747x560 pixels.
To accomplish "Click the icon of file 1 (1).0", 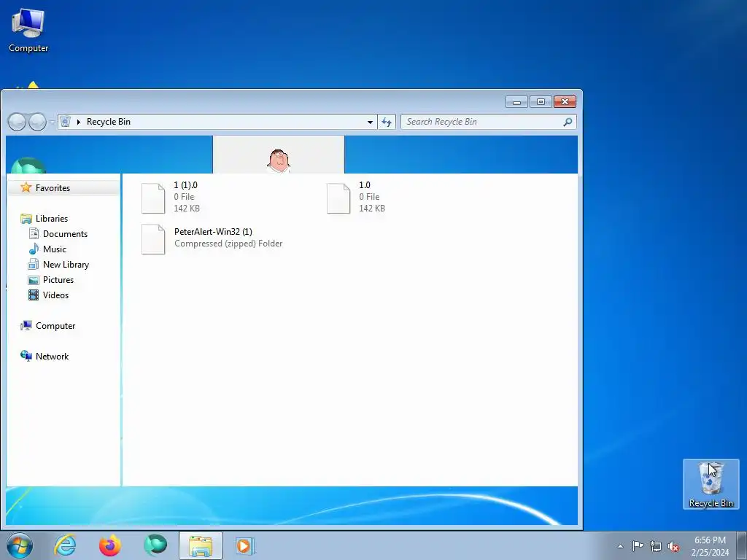I will [153, 198].
